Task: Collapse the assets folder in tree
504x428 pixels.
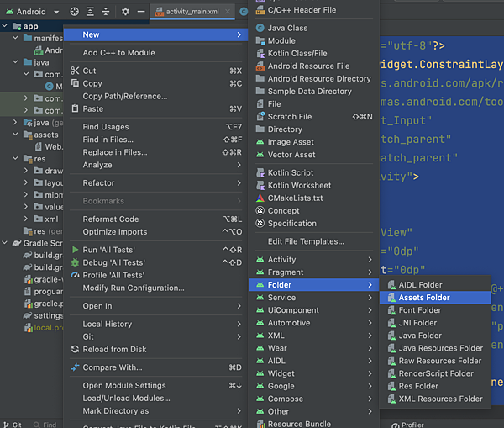Action: (x=15, y=135)
